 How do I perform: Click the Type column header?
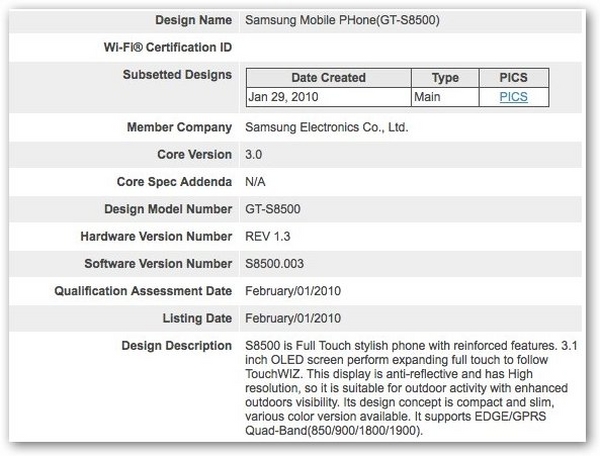click(x=444, y=78)
